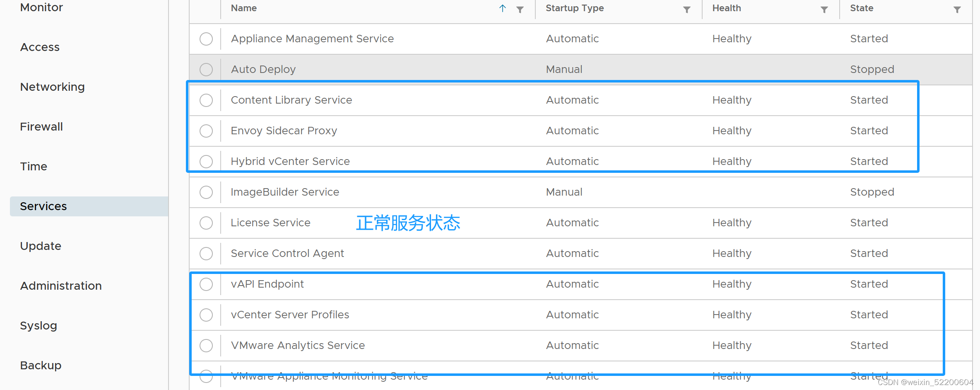
Task: Click the Name column header
Action: click(244, 8)
